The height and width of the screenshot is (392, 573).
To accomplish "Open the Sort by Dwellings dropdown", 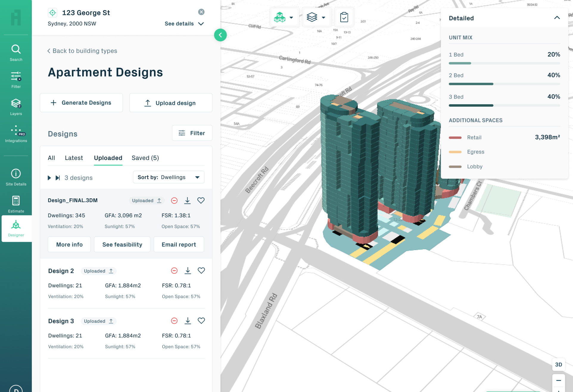I will tap(169, 177).
